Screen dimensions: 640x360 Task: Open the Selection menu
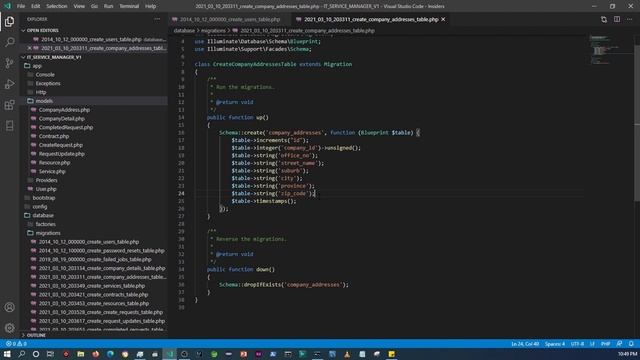pyautogui.click(x=57, y=6)
